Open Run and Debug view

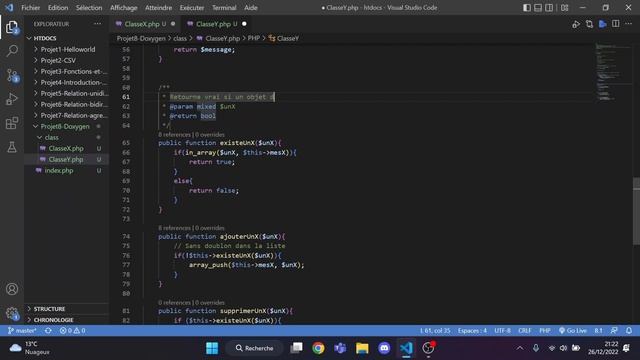pos(12,99)
